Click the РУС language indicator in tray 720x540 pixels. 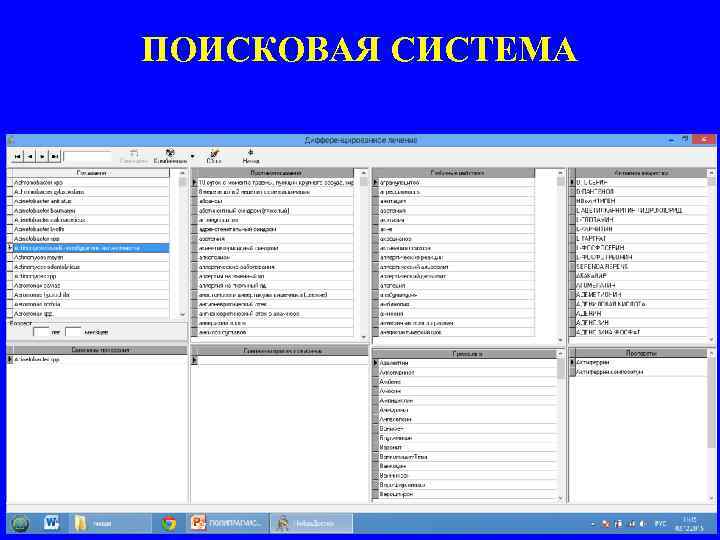point(660,523)
